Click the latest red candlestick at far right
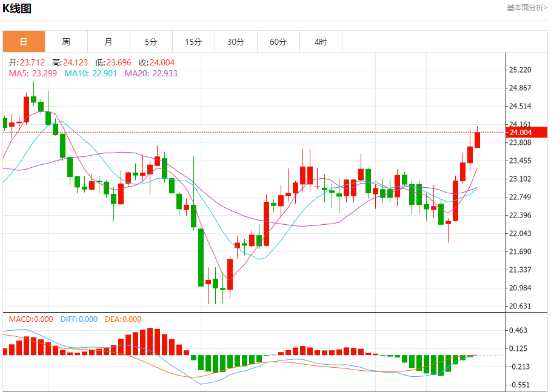 click(478, 140)
